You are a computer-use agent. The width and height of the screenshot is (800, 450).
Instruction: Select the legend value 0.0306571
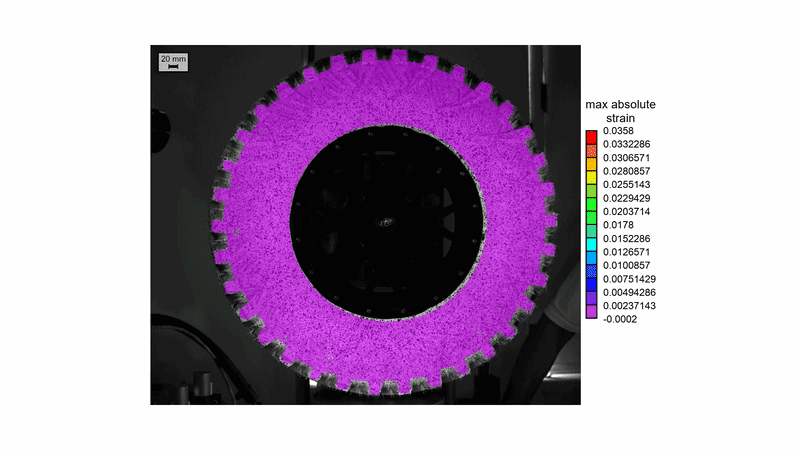pos(627,158)
